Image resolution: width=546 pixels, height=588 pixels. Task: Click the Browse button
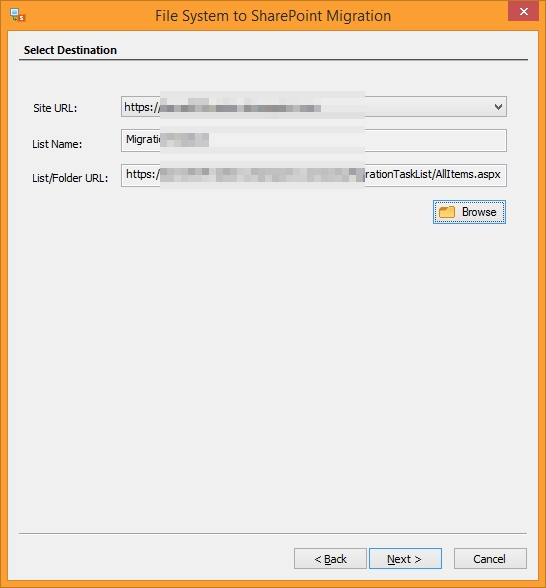(x=469, y=212)
